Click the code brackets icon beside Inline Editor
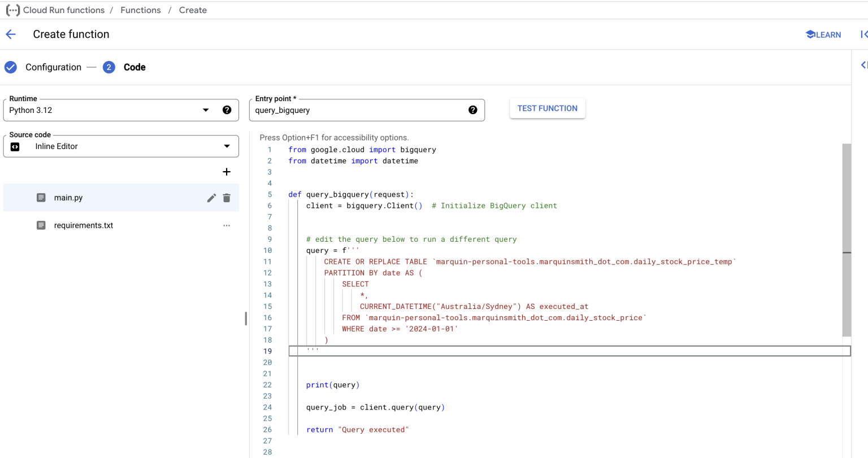The width and height of the screenshot is (868, 458). (15, 146)
